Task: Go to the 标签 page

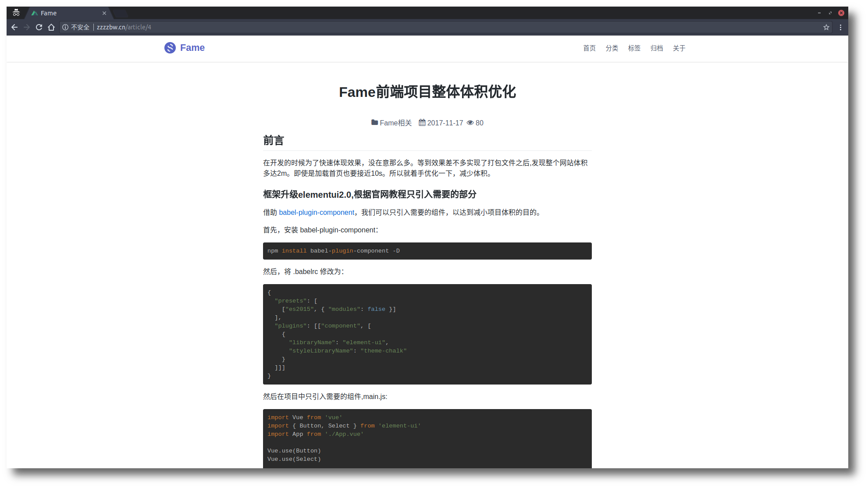Action: [634, 48]
